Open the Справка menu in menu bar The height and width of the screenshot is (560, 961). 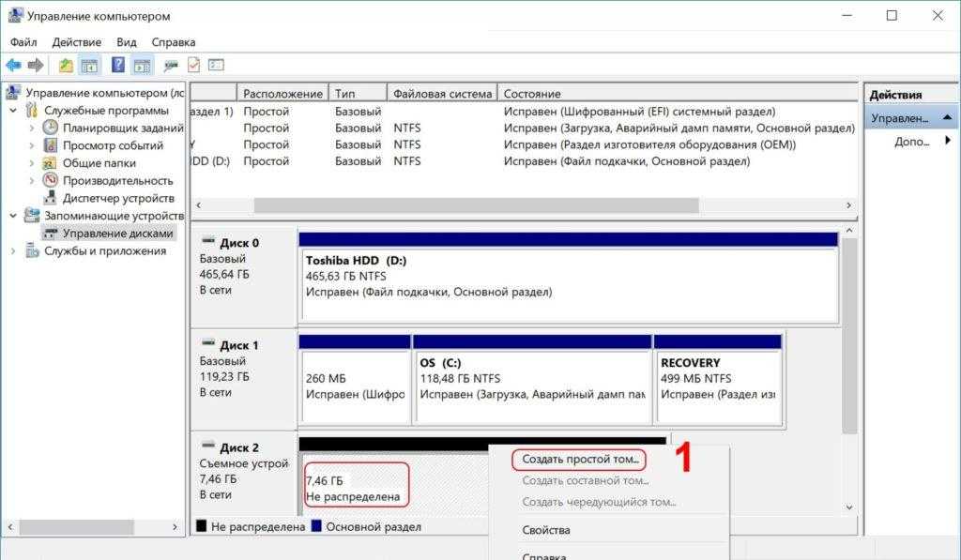coord(173,42)
